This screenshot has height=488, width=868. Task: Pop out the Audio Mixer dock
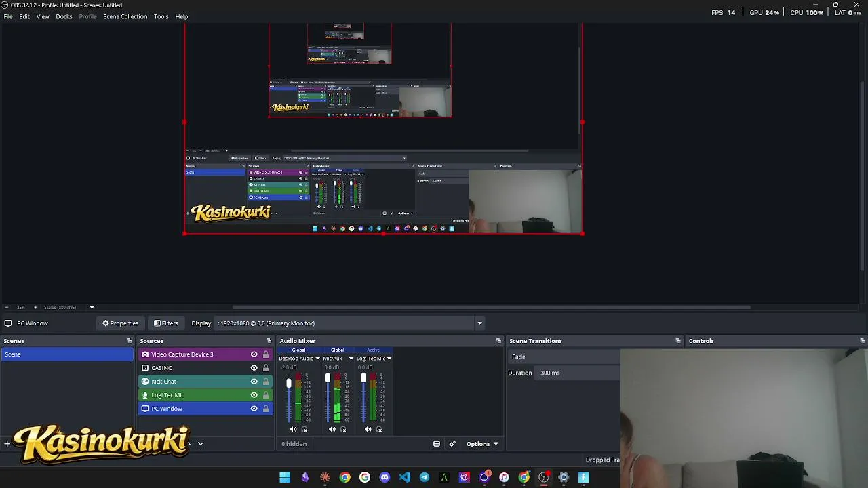pyautogui.click(x=498, y=341)
